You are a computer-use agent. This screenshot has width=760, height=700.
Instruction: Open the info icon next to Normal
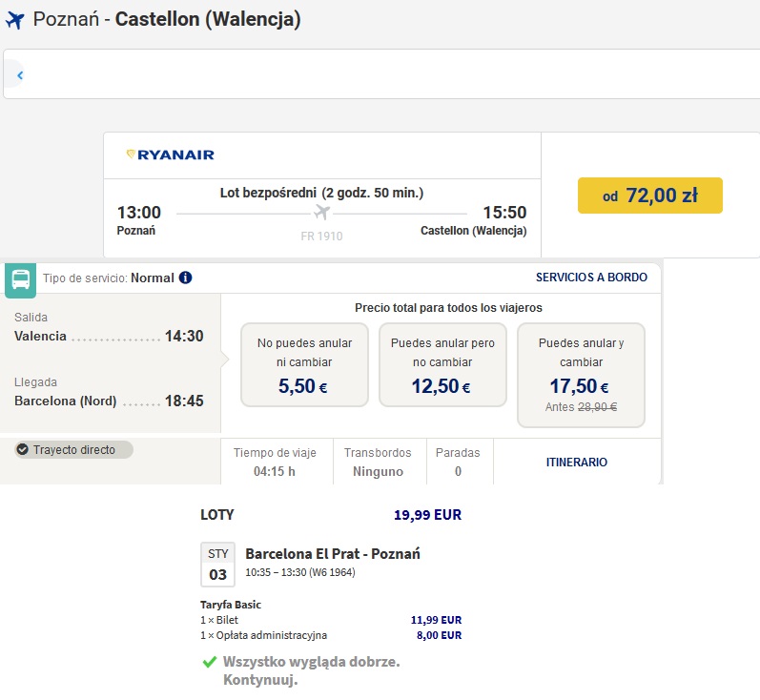coord(185,278)
